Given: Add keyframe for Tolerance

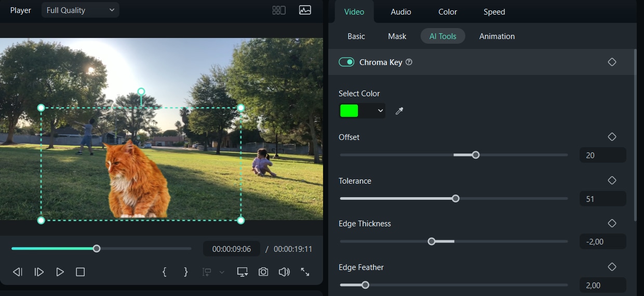Looking at the screenshot, I should 612,180.
